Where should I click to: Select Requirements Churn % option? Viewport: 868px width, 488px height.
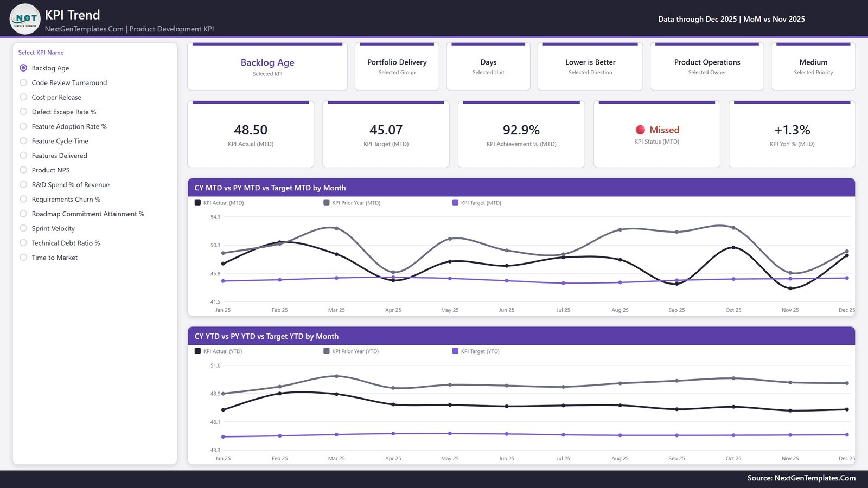23,200
